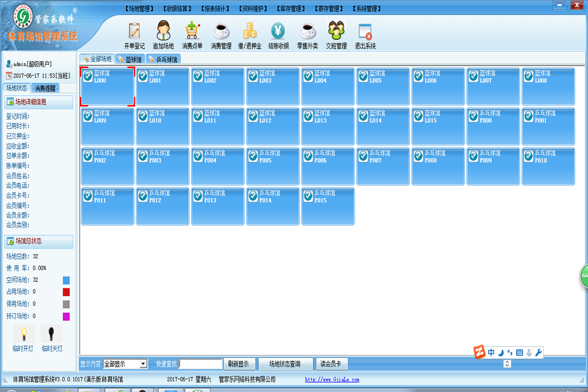Screen dimensions: 588x392
Task: Click the calendar icon beside date
Action: (9, 76)
